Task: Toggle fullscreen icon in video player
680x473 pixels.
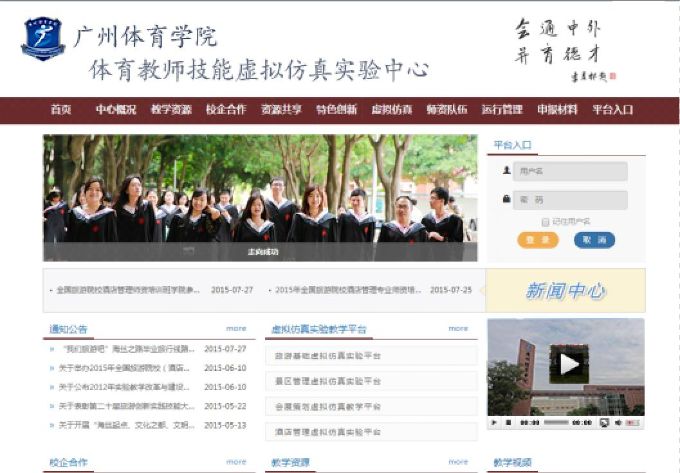Action: pyautogui.click(x=604, y=423)
